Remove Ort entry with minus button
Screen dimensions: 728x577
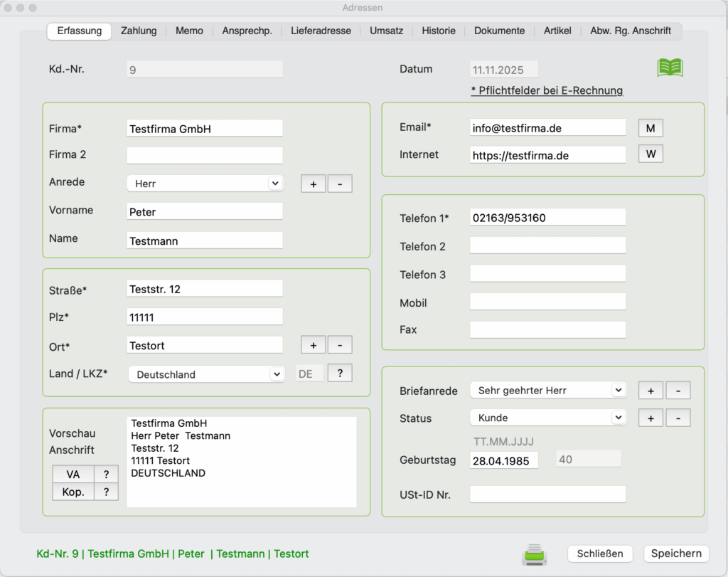(340, 345)
